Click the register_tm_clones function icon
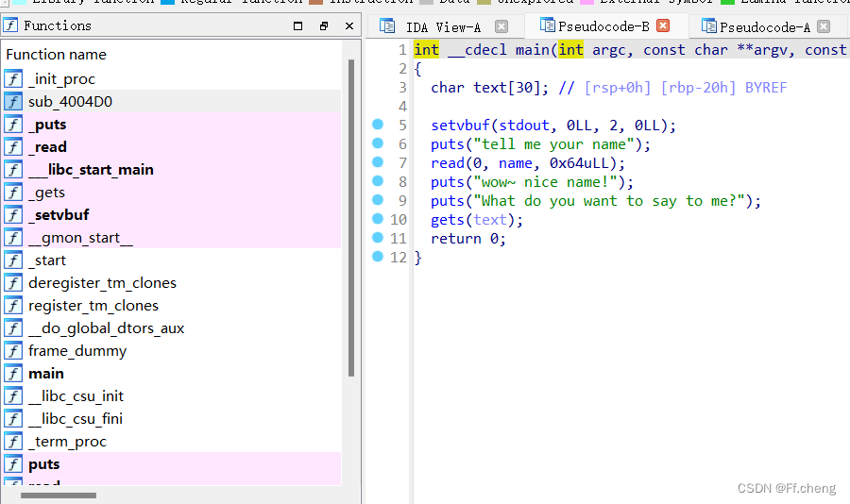The image size is (850, 504). (13, 306)
